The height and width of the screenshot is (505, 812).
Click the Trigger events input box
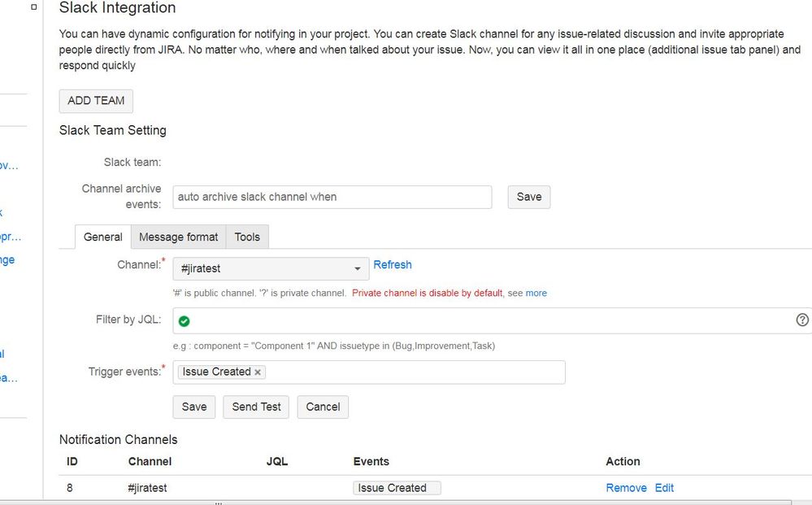pyautogui.click(x=369, y=372)
